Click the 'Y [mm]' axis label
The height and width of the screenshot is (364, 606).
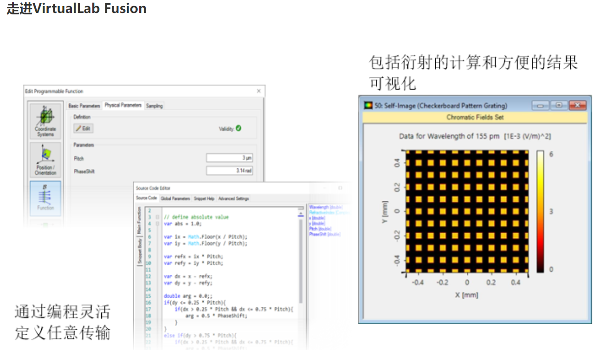point(384,211)
